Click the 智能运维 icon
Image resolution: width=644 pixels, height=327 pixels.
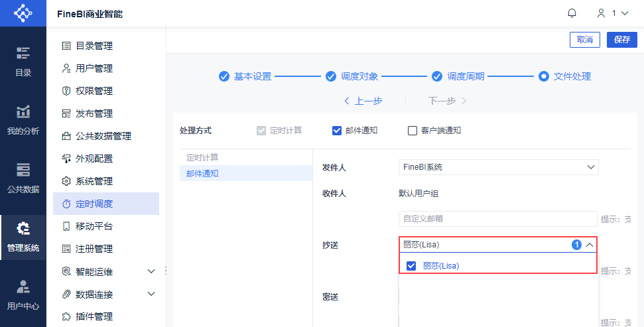point(66,271)
